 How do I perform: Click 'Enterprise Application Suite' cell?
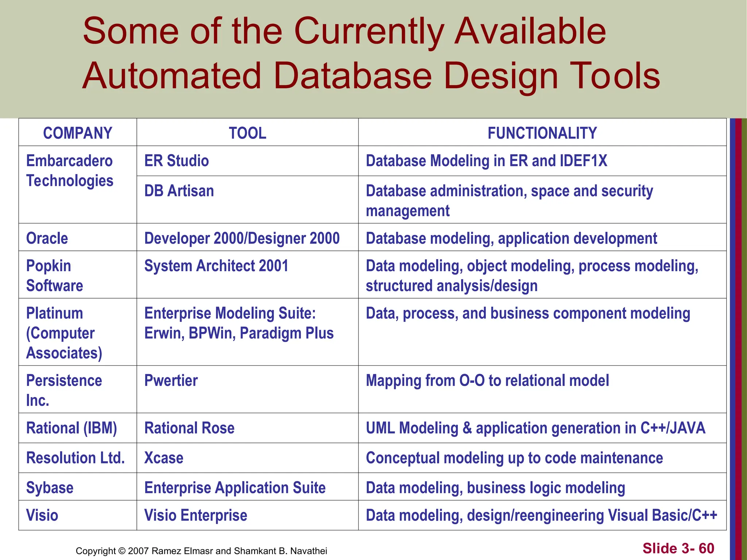click(x=248, y=487)
